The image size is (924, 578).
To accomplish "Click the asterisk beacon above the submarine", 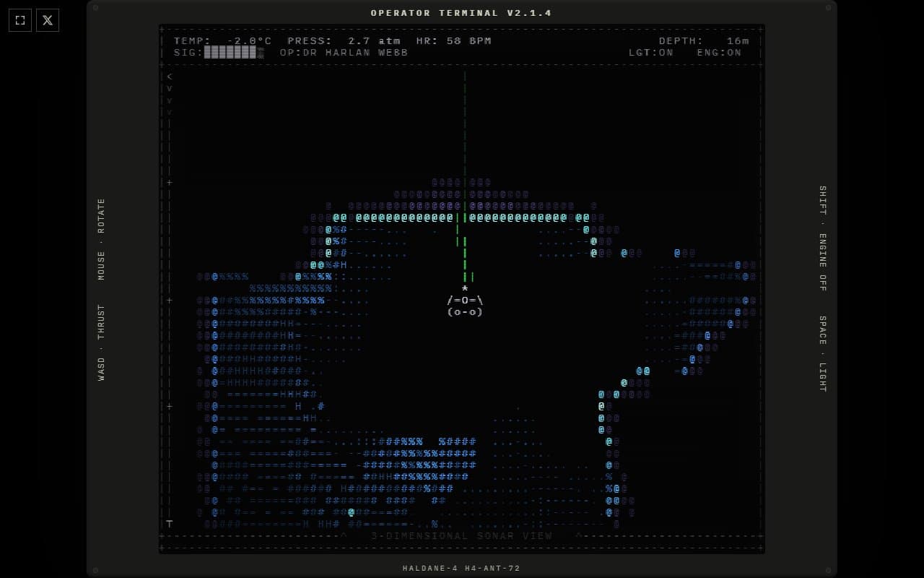I will point(465,289).
